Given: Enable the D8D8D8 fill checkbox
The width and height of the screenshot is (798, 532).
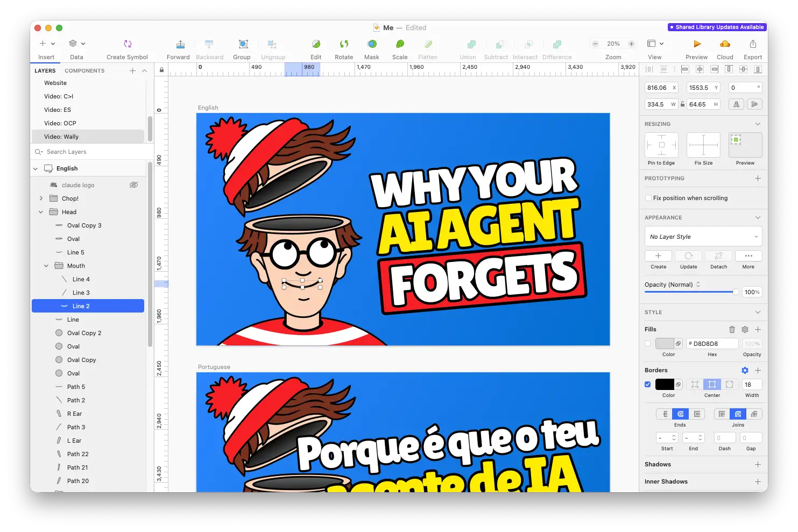Looking at the screenshot, I should click(647, 344).
